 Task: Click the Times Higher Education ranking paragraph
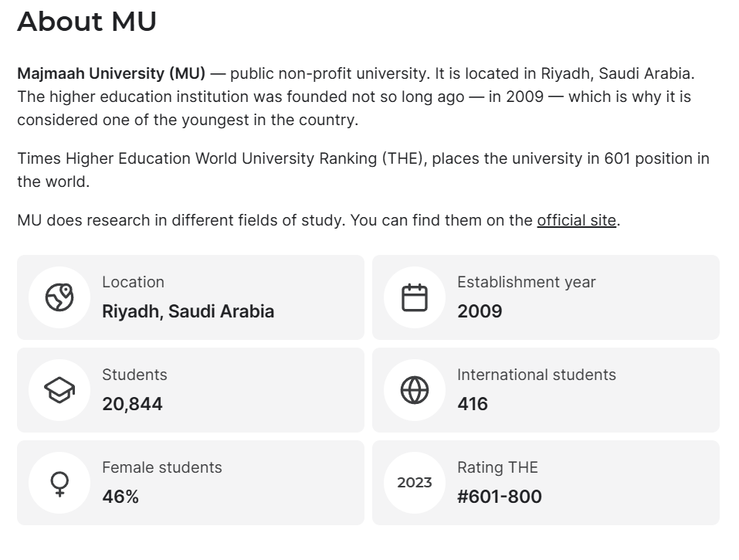coord(363,170)
